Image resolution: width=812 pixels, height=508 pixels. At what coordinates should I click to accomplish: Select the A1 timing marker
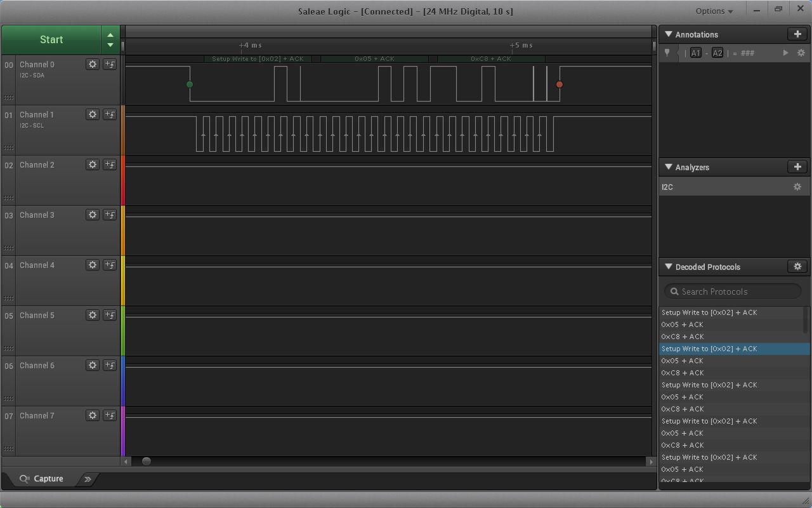[x=696, y=53]
